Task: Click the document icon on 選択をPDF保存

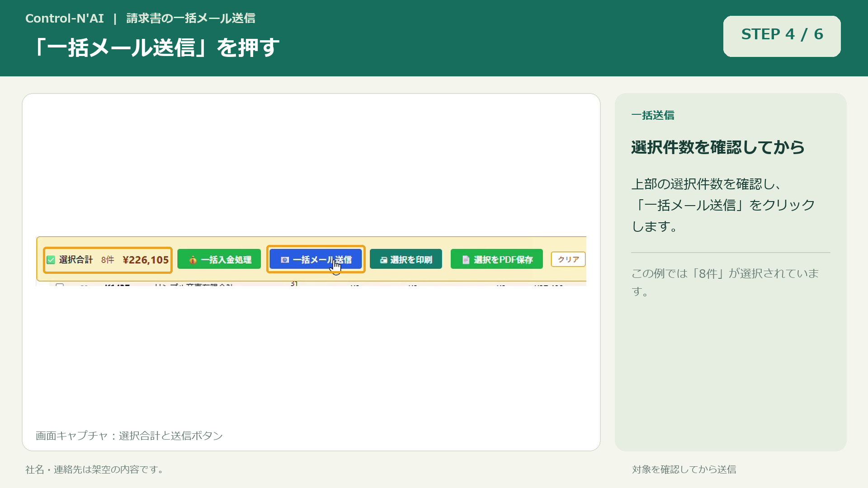Action: (466, 260)
